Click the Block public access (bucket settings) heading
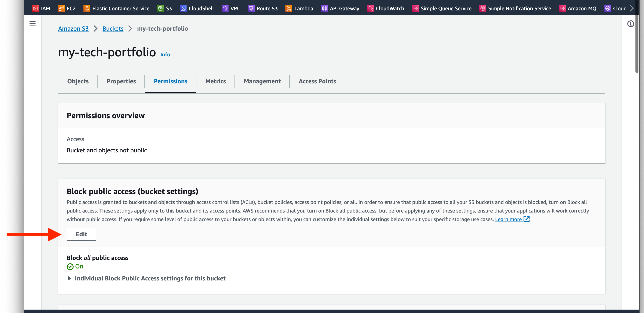The width and height of the screenshot is (644, 313). (x=132, y=191)
